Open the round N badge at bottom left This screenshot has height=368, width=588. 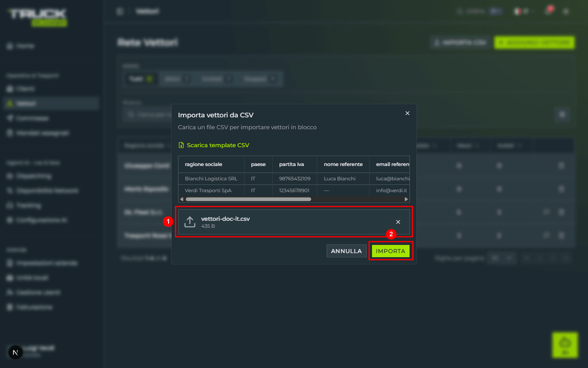[16, 352]
